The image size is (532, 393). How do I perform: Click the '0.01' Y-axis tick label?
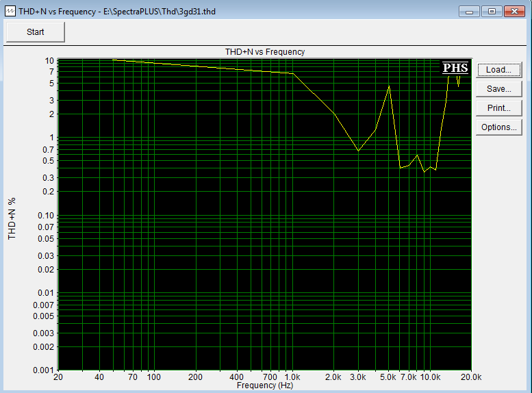coord(46,293)
